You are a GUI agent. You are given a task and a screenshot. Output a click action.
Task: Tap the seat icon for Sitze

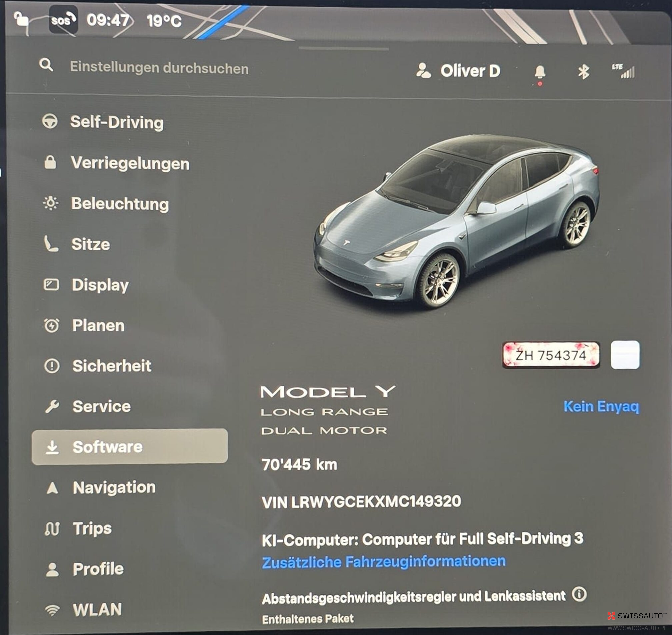[51, 244]
